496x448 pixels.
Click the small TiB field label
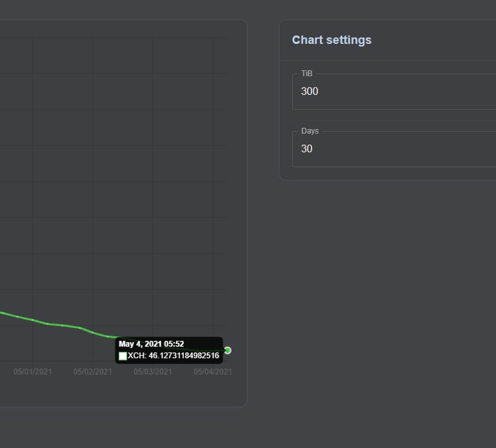(x=307, y=74)
